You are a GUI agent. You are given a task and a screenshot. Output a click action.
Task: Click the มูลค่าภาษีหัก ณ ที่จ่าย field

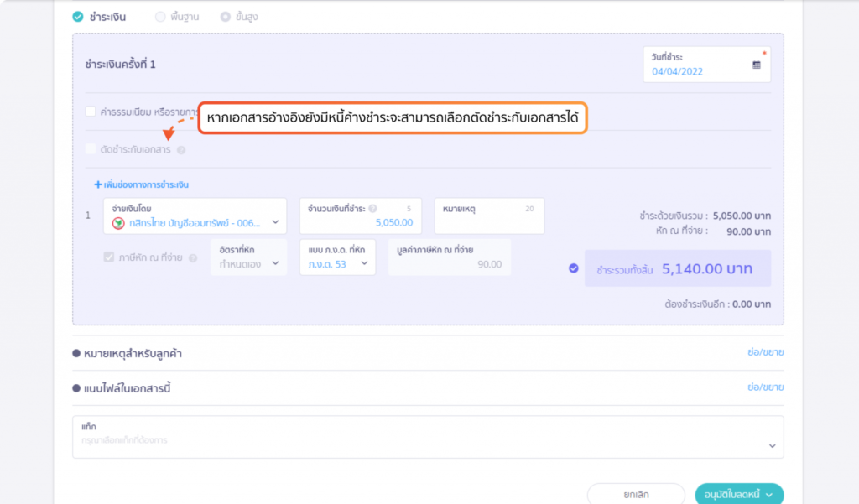pos(450,257)
